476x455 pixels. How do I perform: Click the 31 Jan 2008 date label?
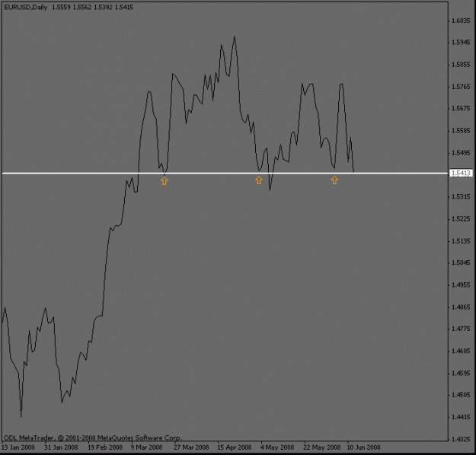(61, 447)
